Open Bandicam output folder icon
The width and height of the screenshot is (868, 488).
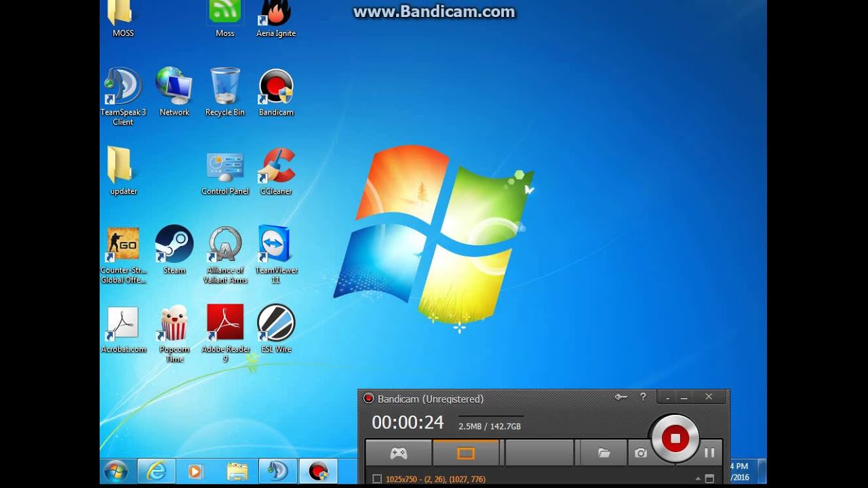604,453
